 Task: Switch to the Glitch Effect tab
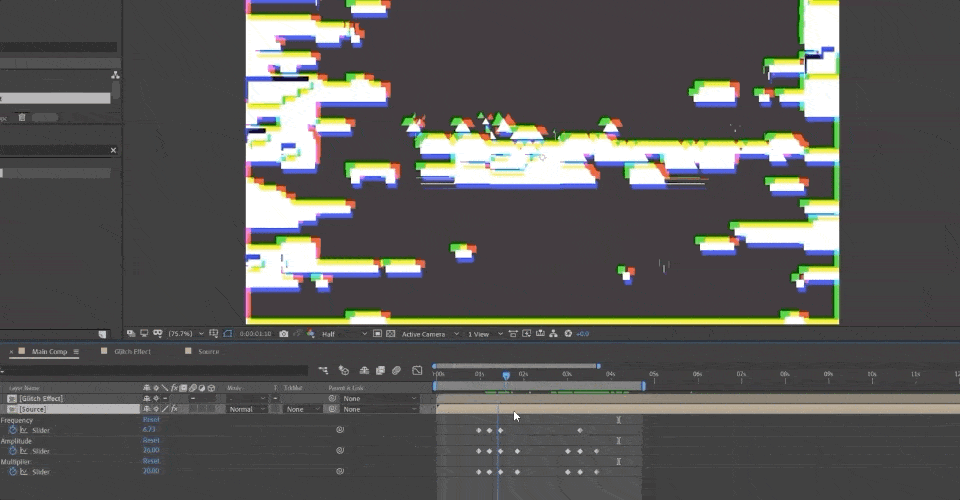coord(132,351)
